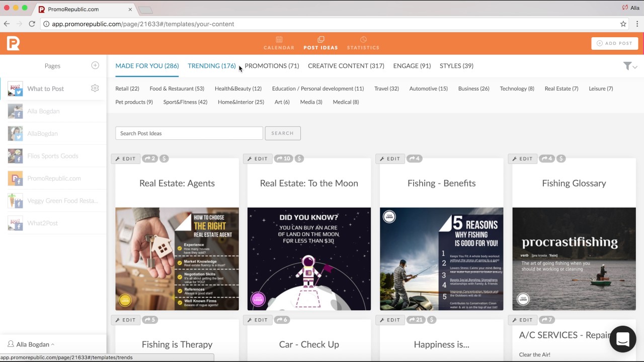Filter by Education / Personal development (11)

point(318,88)
